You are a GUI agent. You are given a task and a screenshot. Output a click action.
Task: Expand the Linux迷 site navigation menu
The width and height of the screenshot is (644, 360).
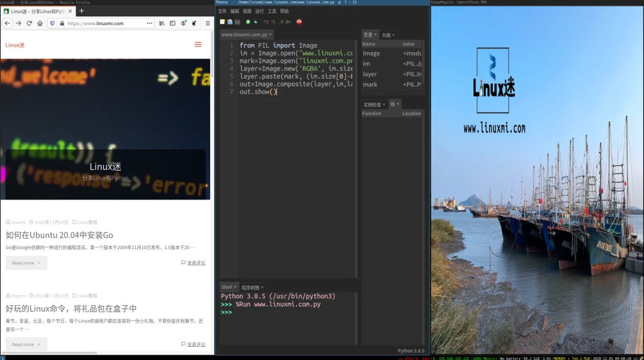198,45
